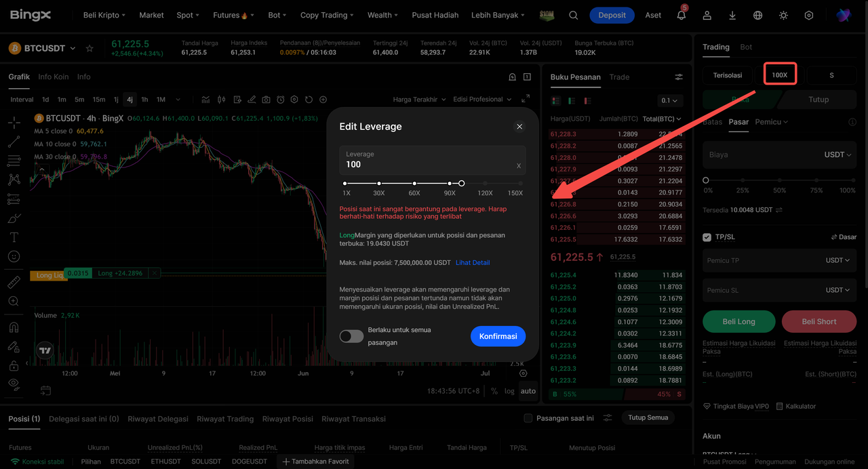Check the Pasangan saat ini checkbox
The image size is (868, 469).
pyautogui.click(x=528, y=418)
